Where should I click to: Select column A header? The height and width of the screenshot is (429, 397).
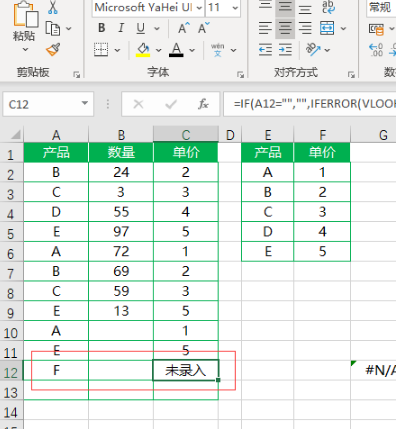56,135
